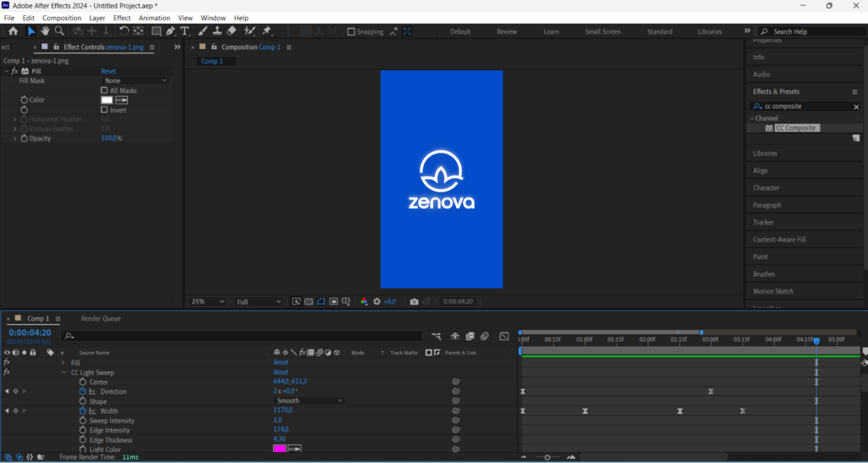Expand the Fill effect row in timeline

click(64, 363)
